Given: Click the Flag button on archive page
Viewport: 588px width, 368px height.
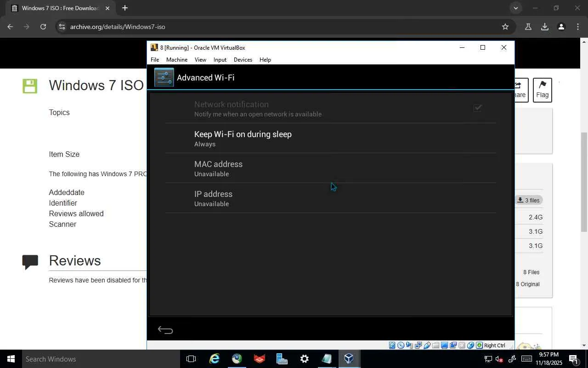Looking at the screenshot, I should click(542, 90).
